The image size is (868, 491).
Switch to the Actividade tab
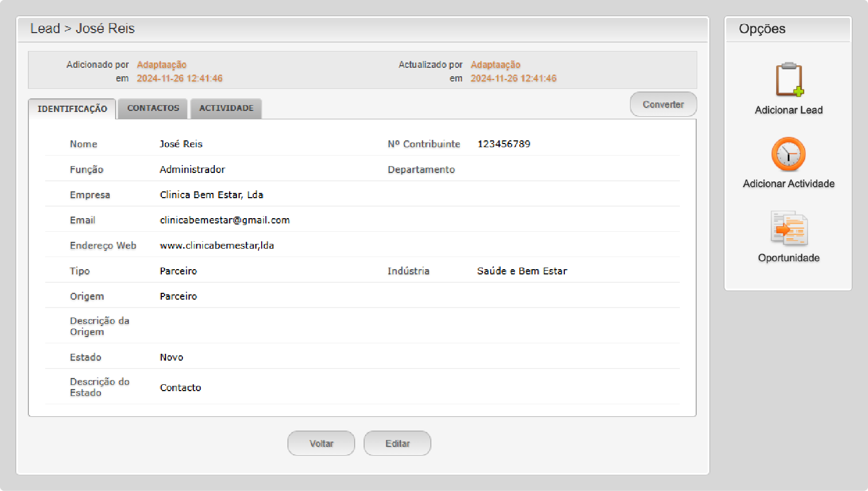226,108
